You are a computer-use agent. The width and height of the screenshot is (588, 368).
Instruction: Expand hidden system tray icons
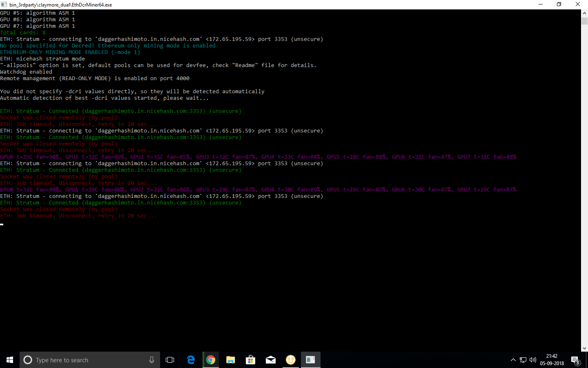pos(513,360)
